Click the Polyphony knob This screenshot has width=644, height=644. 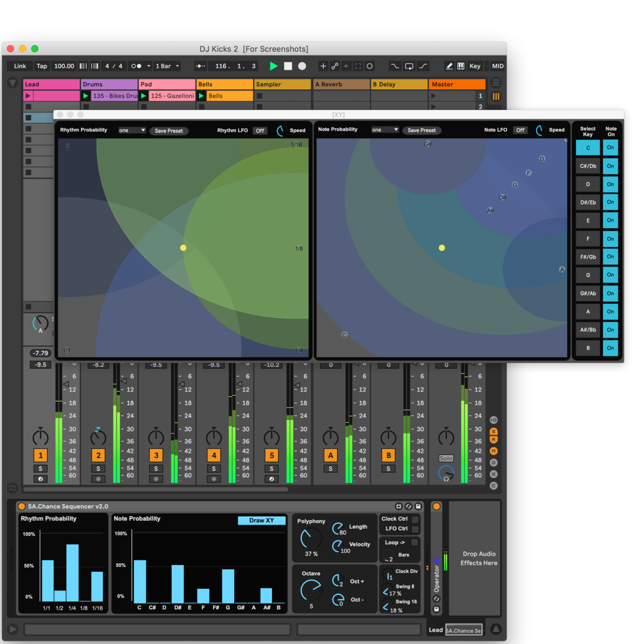(311, 538)
